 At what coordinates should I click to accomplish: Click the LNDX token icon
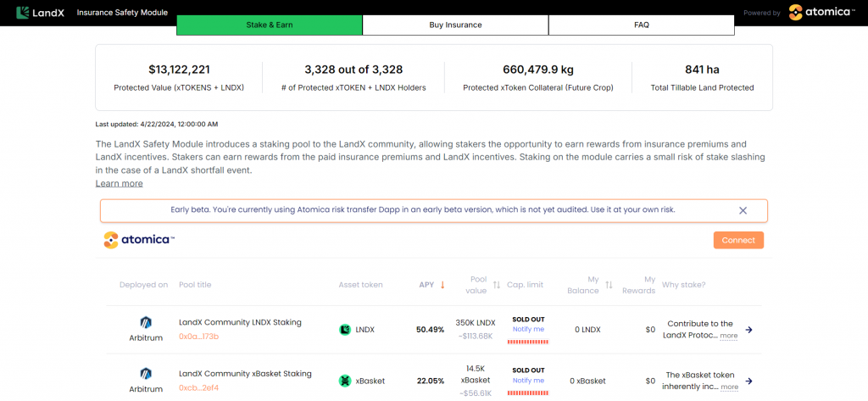[x=345, y=330]
